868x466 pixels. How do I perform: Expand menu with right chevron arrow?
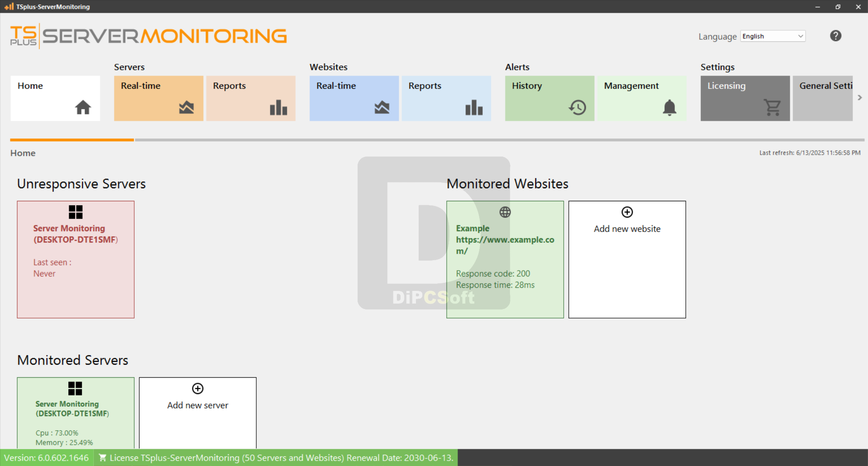tap(860, 98)
